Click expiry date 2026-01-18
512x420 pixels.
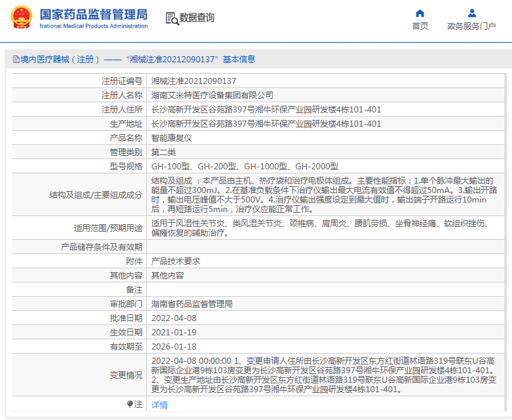coord(173,347)
